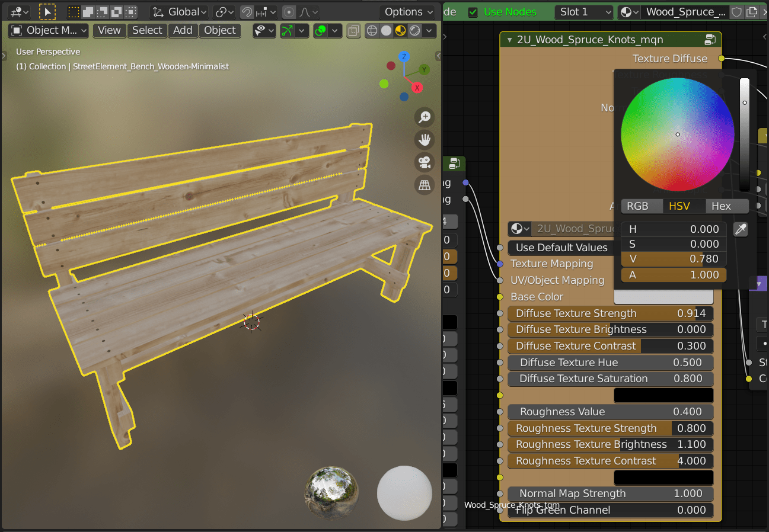Click the Use Default Values field
The image size is (769, 532).
pyautogui.click(x=561, y=248)
